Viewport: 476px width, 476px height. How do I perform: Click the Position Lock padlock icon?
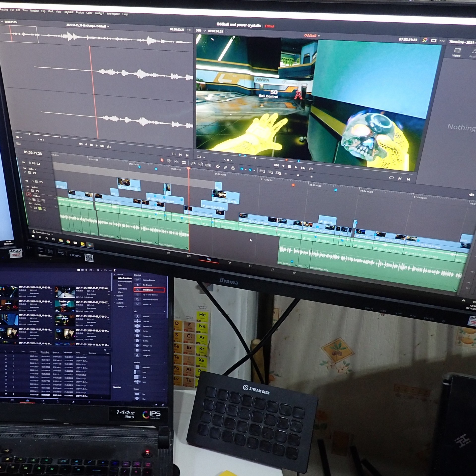pos(233,168)
